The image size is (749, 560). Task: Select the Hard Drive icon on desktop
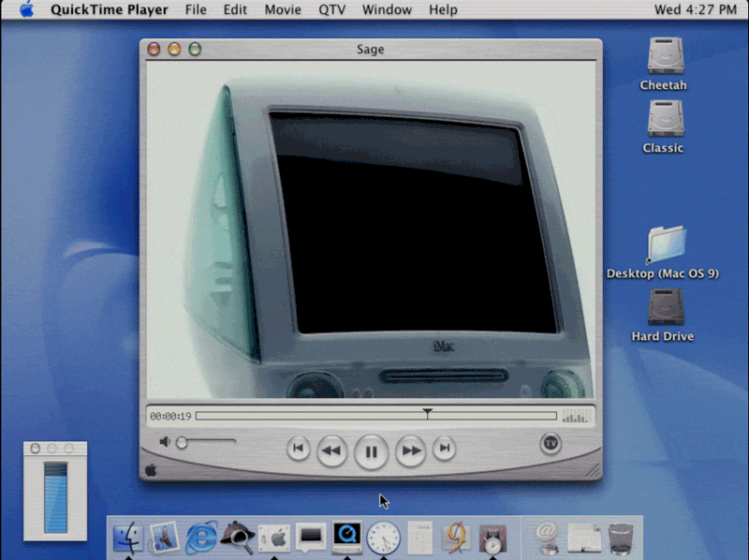point(666,306)
